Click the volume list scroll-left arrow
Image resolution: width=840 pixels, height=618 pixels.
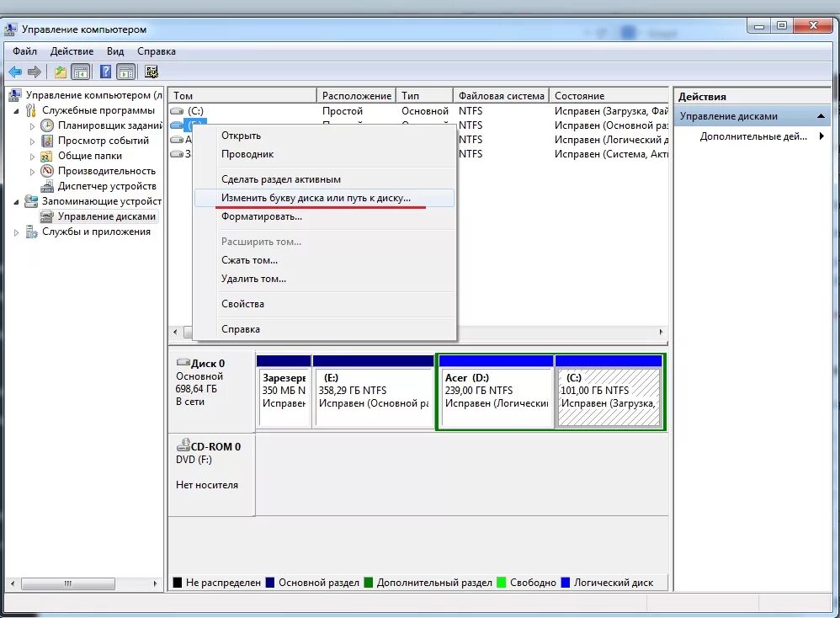click(175, 332)
